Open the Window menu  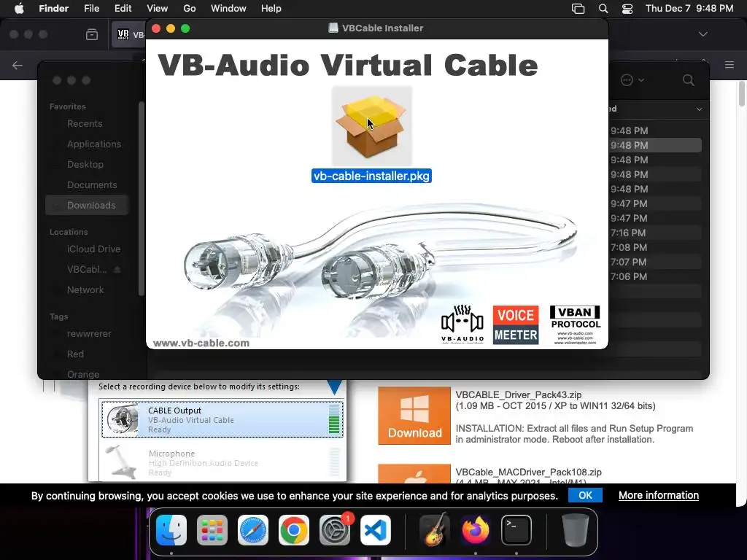click(x=228, y=9)
